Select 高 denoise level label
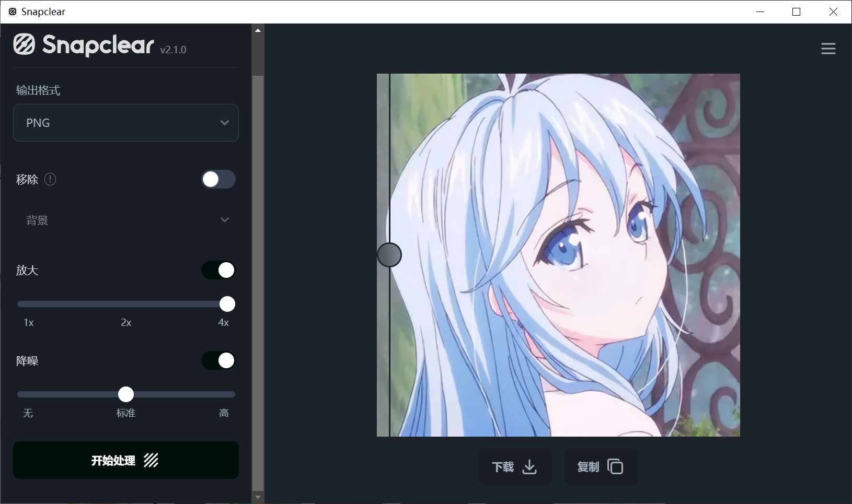Image resolution: width=852 pixels, height=504 pixels. coord(224,413)
